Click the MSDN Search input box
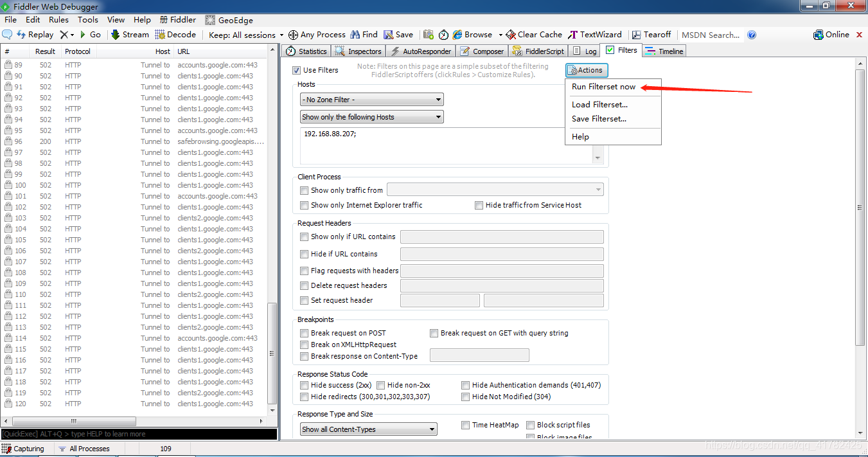The width and height of the screenshot is (868, 457). 710,35
